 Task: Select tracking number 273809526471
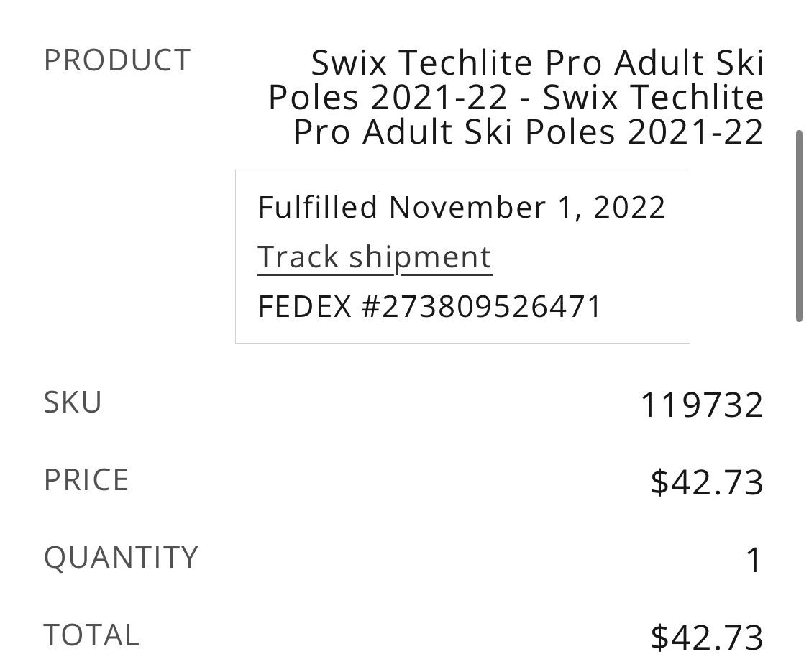(480, 307)
